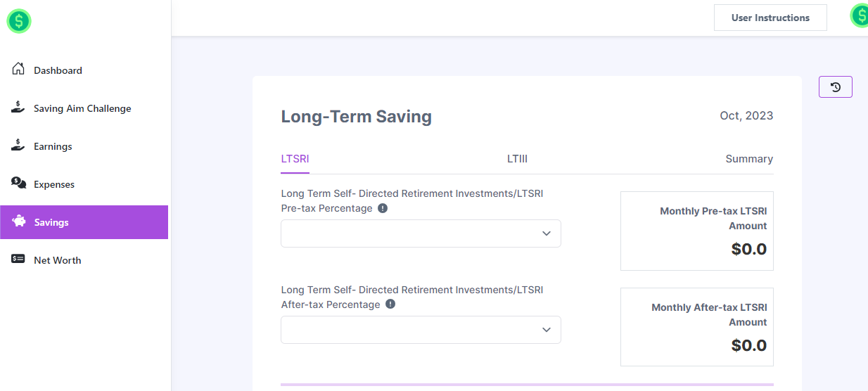Screen dimensions: 868x391
Task: Click the After-tax Percentage info icon
Action: tap(390, 305)
